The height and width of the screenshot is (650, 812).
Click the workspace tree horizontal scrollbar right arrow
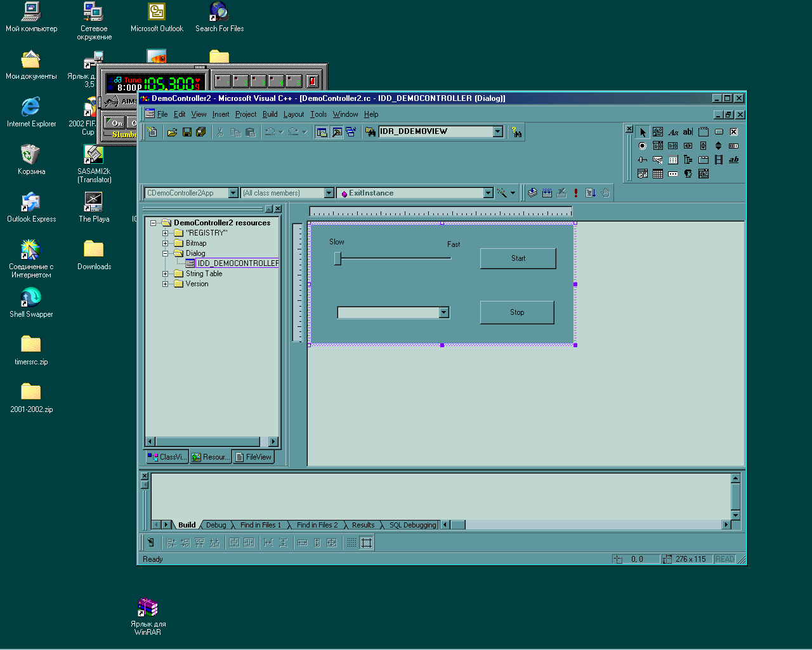[x=273, y=441]
